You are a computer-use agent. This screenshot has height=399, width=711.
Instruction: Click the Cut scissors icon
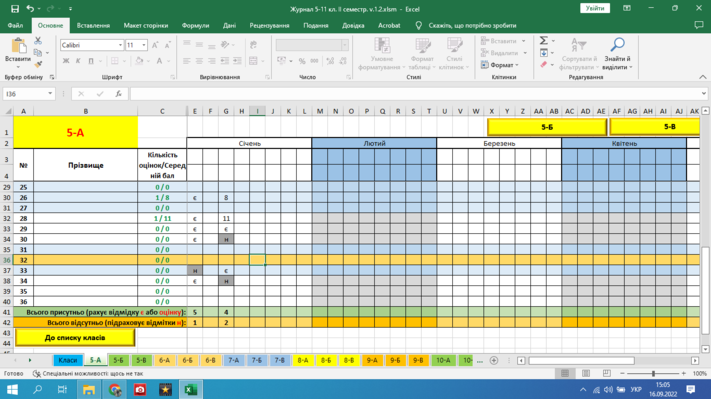pyautogui.click(x=38, y=41)
